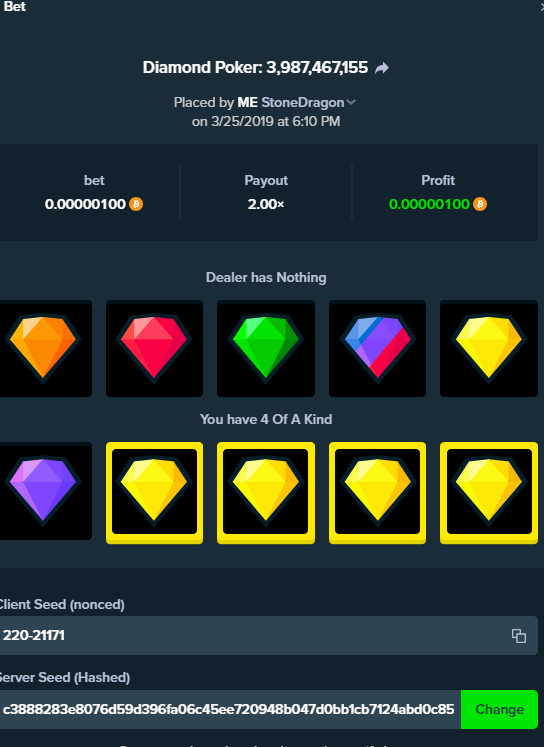Close the Bet dialog

point(541,6)
